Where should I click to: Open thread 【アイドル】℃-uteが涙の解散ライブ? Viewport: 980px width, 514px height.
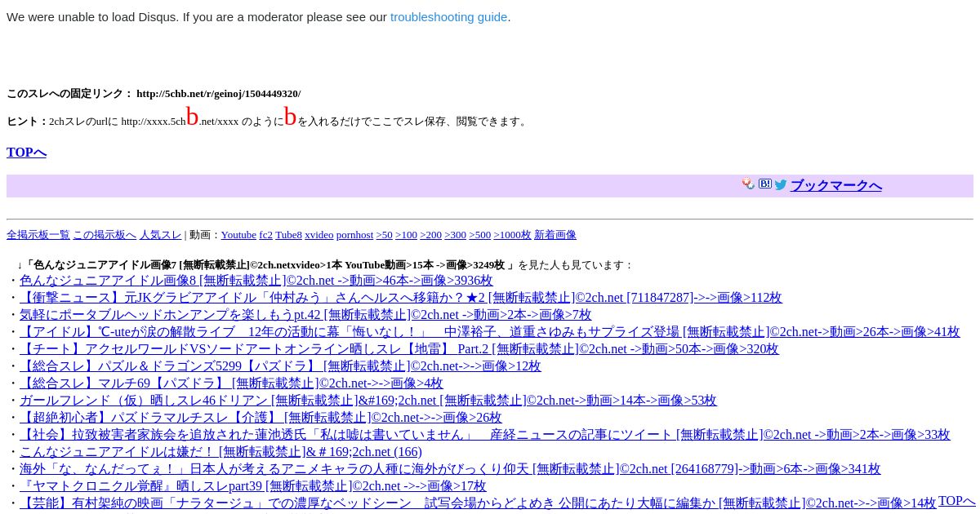490,332
